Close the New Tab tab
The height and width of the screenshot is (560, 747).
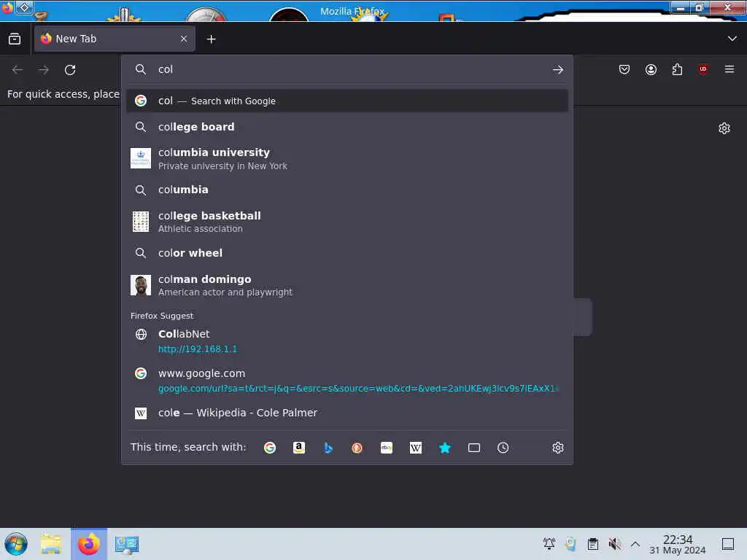(184, 39)
